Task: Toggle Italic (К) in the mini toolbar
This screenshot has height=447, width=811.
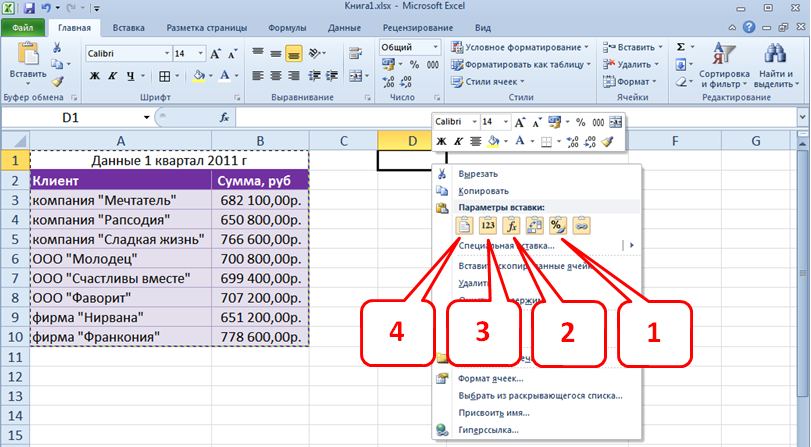Action: [x=458, y=142]
